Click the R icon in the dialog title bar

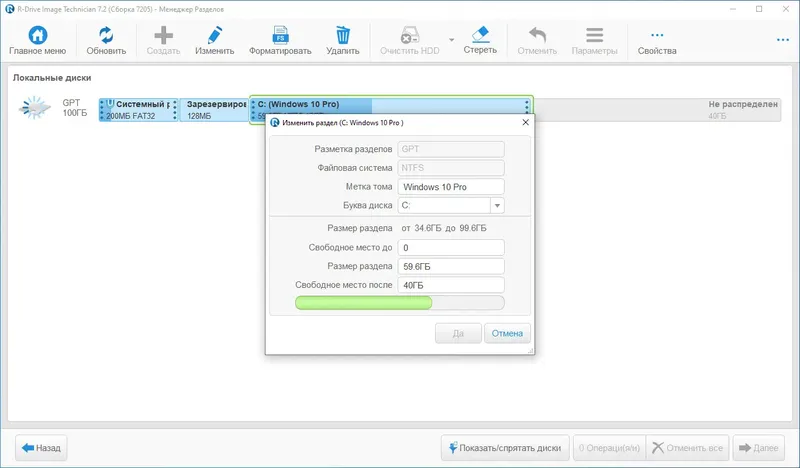274,122
